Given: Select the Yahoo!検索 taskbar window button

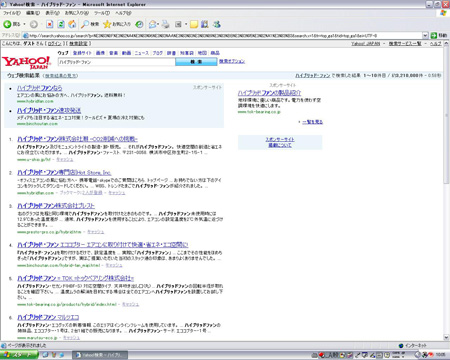Looking at the screenshot, I should click(x=100, y=355).
